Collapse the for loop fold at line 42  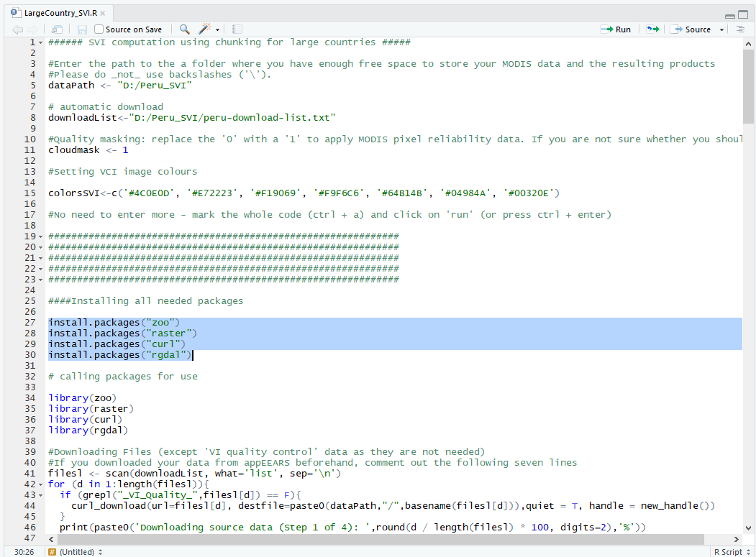point(40,484)
